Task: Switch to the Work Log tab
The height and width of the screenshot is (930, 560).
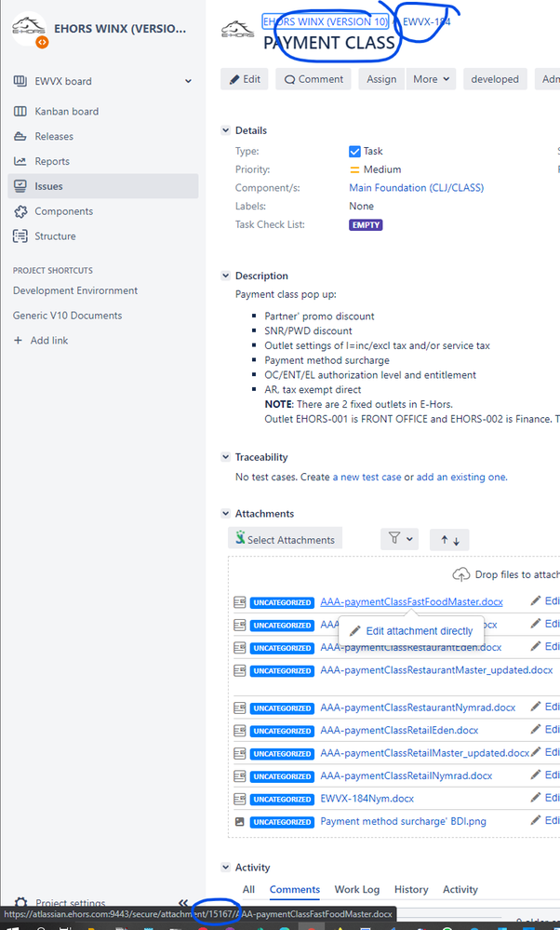Action: tap(356, 889)
